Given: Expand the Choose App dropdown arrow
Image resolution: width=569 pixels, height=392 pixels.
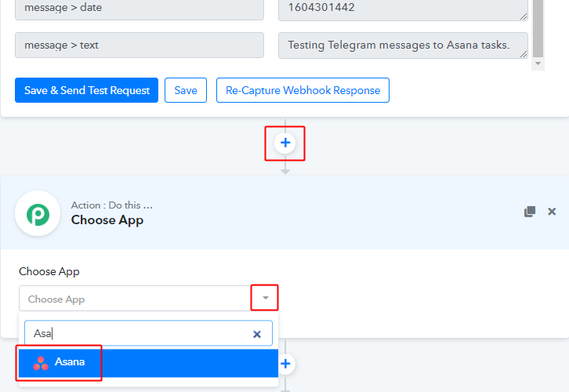Looking at the screenshot, I should click(x=265, y=298).
